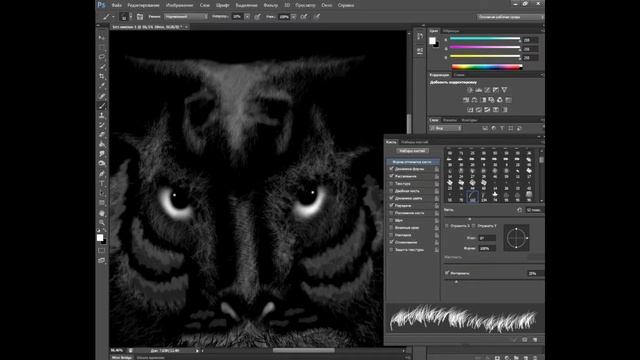
Task: Open the Файл menu
Action: click(x=116, y=5)
